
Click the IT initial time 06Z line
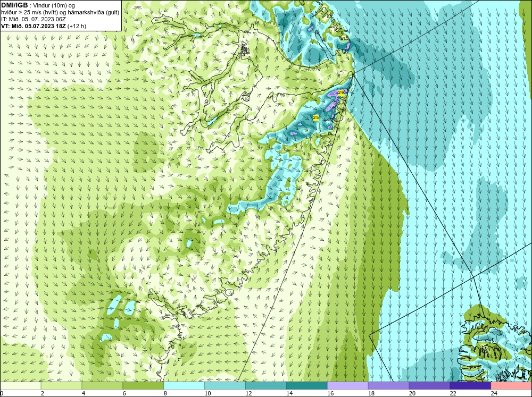tap(34, 19)
